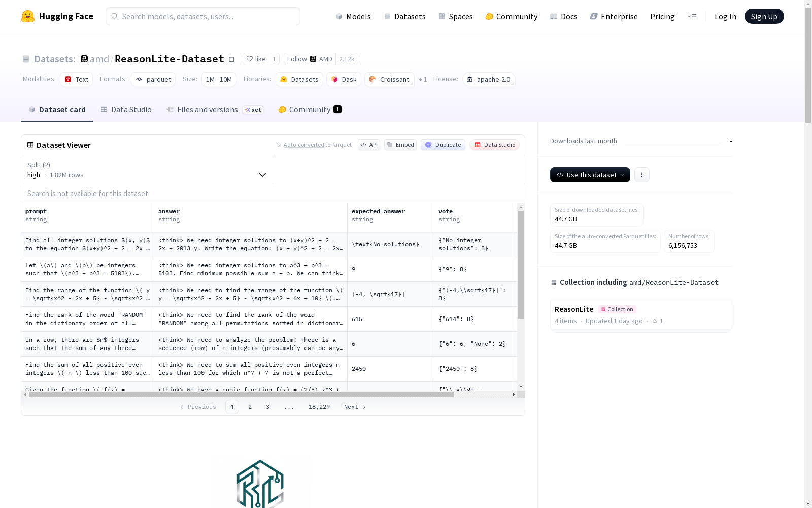Go to page 2 of the dataset

tap(250, 407)
